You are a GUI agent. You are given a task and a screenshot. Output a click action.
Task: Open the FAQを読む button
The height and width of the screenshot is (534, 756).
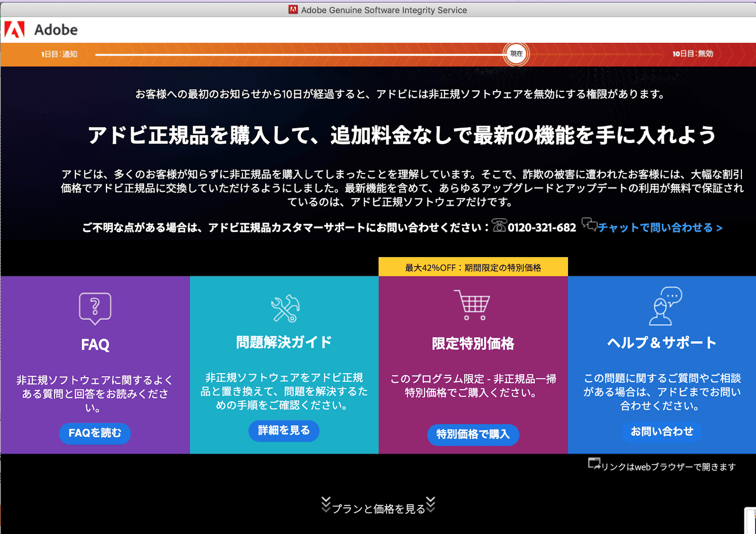(x=95, y=433)
